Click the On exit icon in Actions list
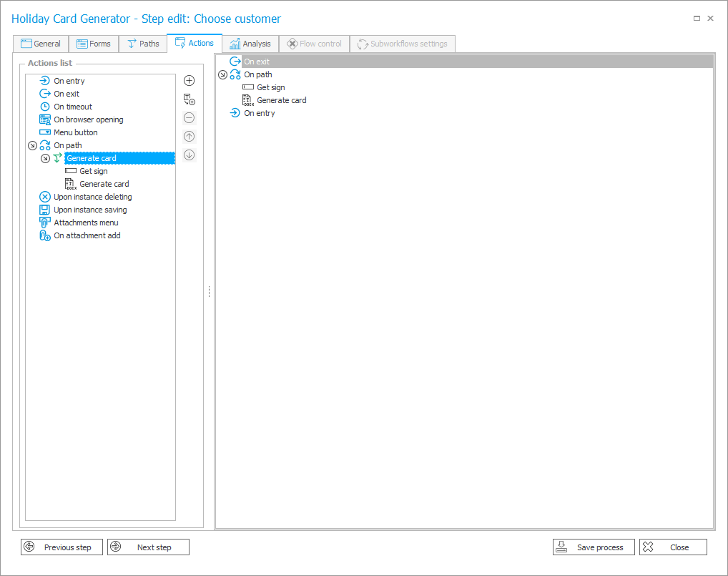This screenshot has width=728, height=576. pyautogui.click(x=45, y=94)
